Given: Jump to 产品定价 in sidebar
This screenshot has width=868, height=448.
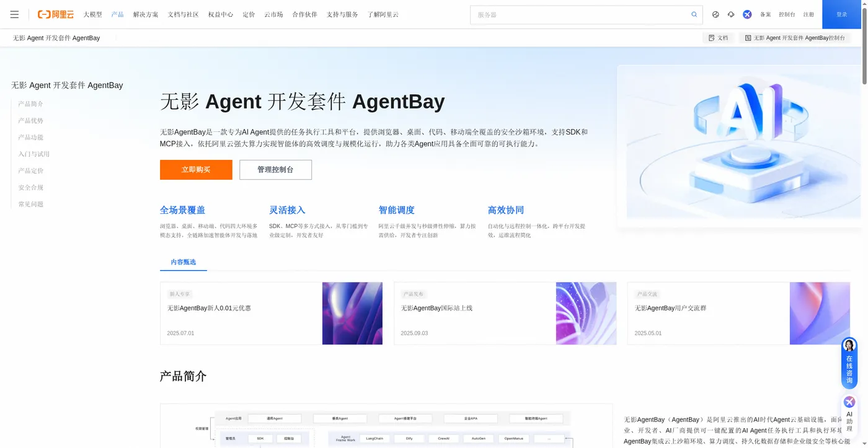Looking at the screenshot, I should 31,171.
